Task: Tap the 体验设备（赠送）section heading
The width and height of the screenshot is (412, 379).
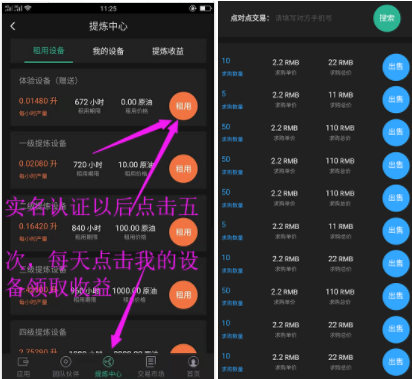Action: coord(48,81)
